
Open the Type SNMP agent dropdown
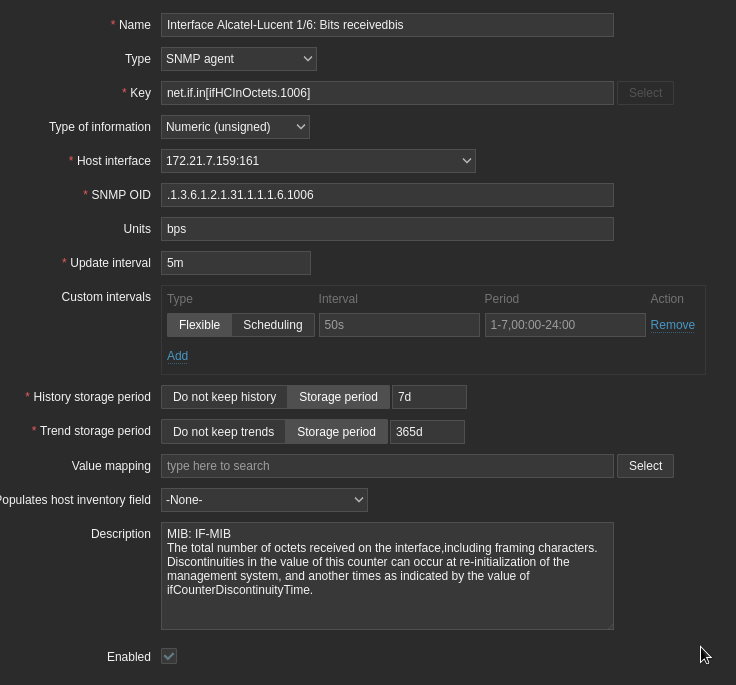click(238, 59)
